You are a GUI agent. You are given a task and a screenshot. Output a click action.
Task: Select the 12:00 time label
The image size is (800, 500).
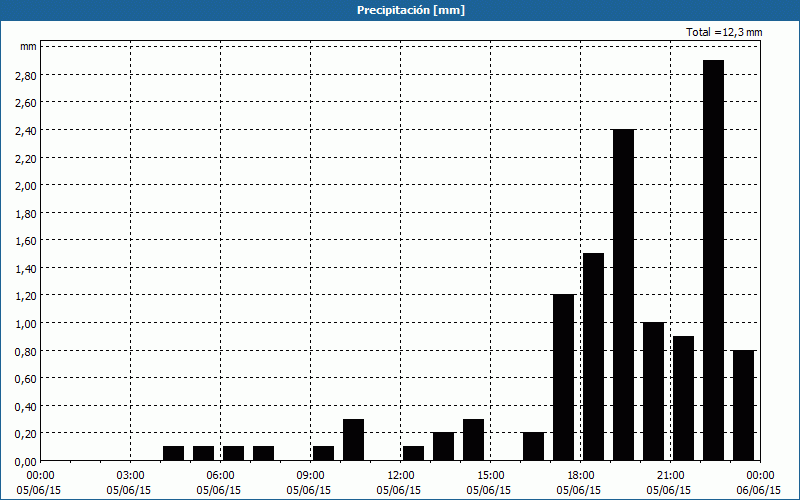(401, 476)
